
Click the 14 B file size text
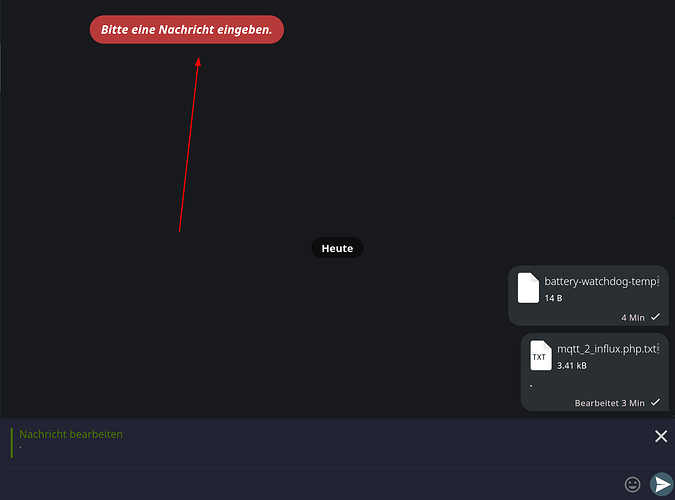coord(553,298)
